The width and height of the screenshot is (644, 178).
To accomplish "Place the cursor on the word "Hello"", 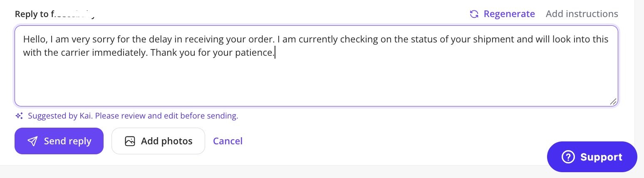I will (x=35, y=40).
